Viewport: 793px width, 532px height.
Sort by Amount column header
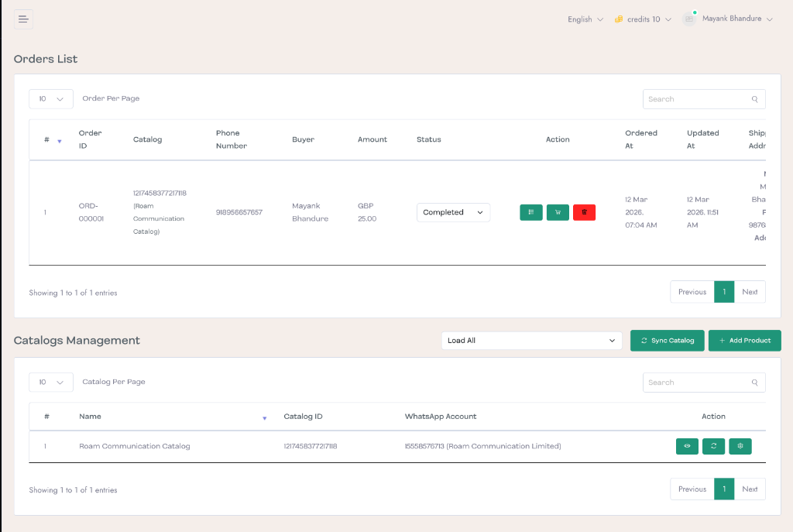click(372, 139)
